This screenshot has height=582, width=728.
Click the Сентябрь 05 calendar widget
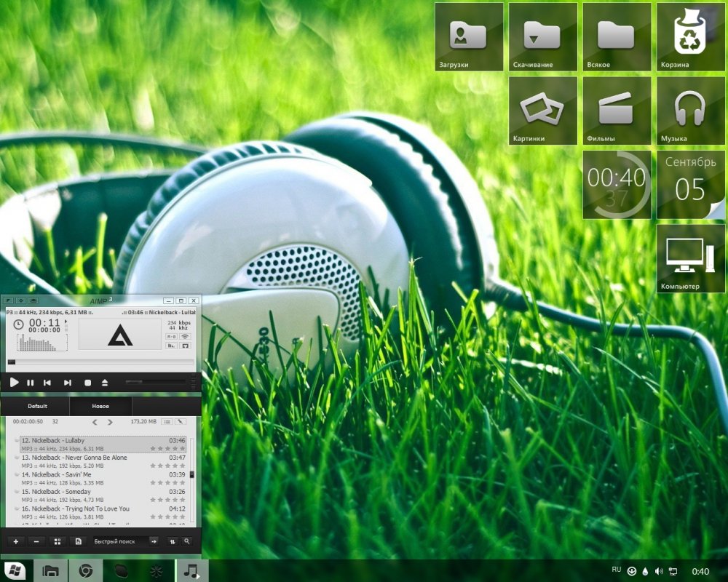pyautogui.click(x=690, y=185)
